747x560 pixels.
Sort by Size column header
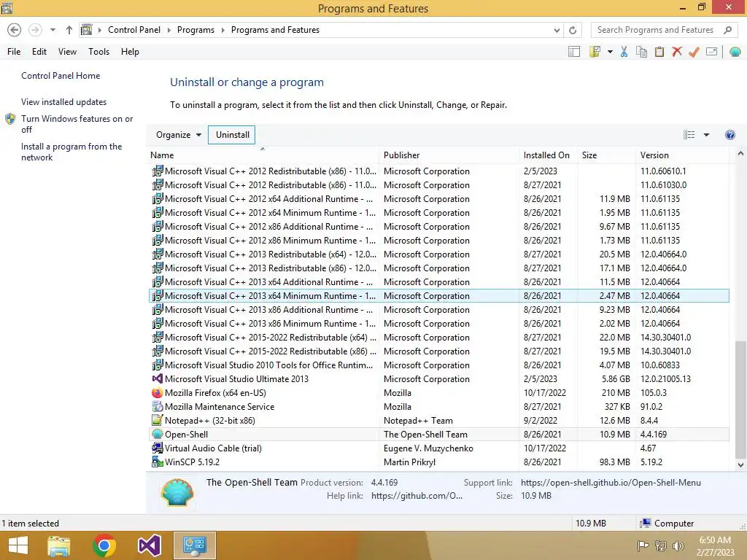click(605, 155)
